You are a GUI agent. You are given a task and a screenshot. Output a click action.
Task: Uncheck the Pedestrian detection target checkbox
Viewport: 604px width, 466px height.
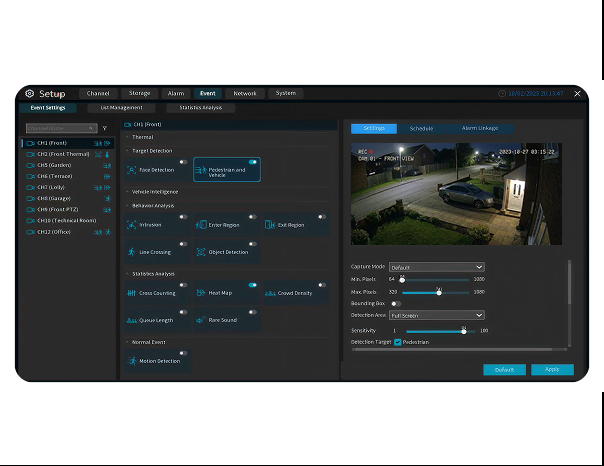tap(398, 342)
